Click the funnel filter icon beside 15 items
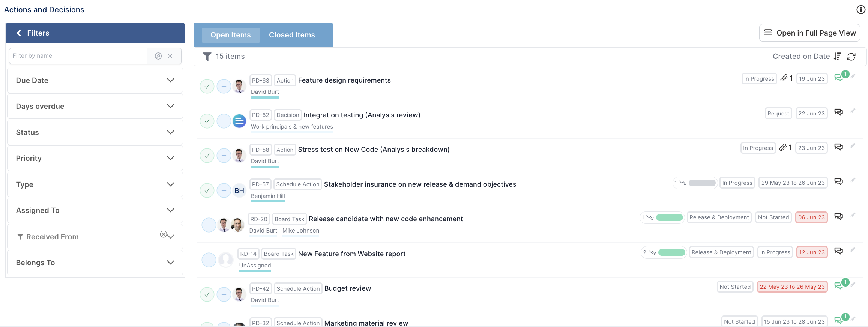 tap(207, 57)
